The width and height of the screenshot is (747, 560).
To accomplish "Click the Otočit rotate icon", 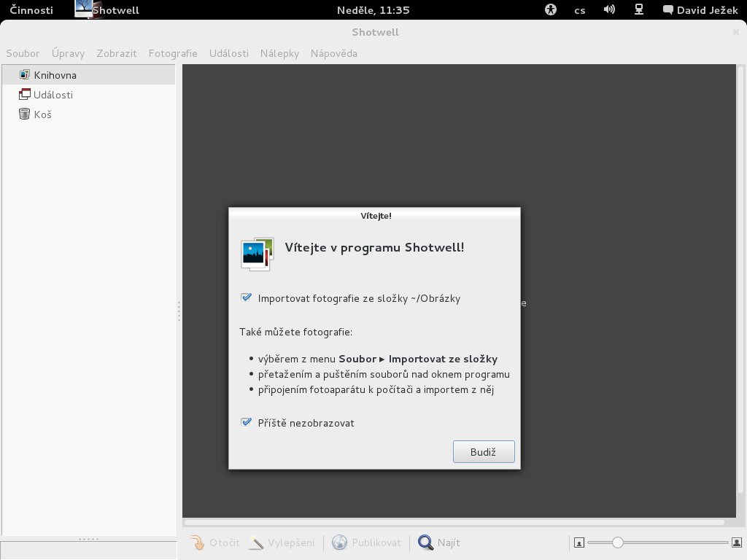I will [197, 542].
